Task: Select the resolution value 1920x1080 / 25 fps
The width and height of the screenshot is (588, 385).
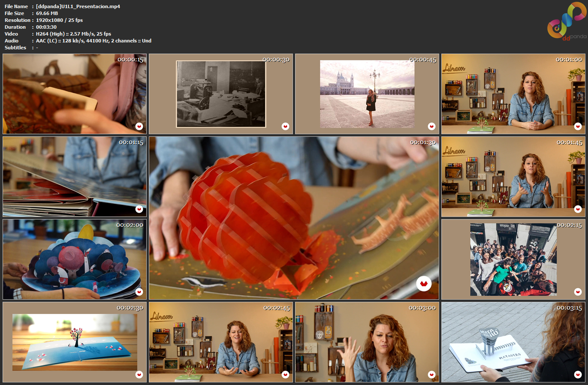Action: click(60, 20)
